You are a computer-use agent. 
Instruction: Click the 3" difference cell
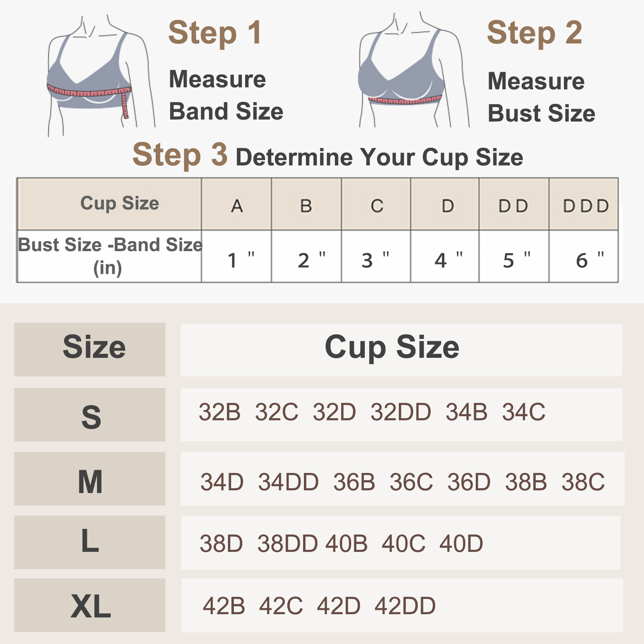(x=376, y=256)
